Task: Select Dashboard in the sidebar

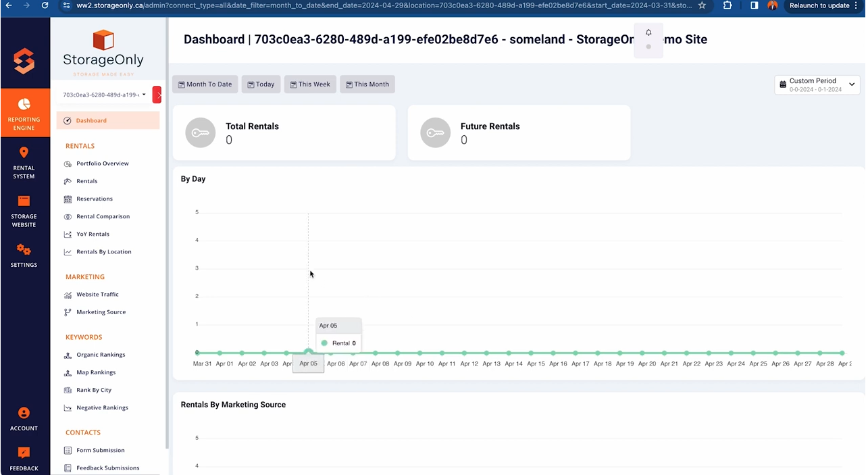Action: tap(108, 120)
